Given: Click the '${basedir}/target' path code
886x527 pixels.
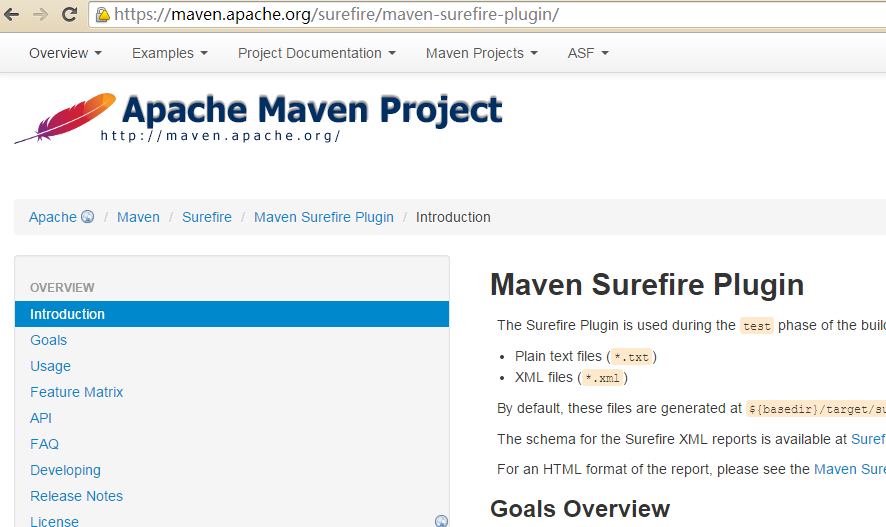Looking at the screenshot, I should point(816,409).
